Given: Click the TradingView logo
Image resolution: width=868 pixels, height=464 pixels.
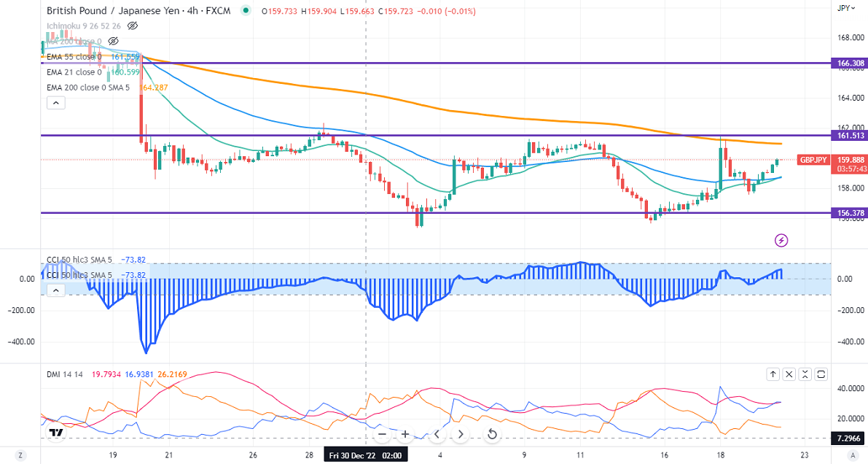Looking at the screenshot, I should [x=55, y=433].
